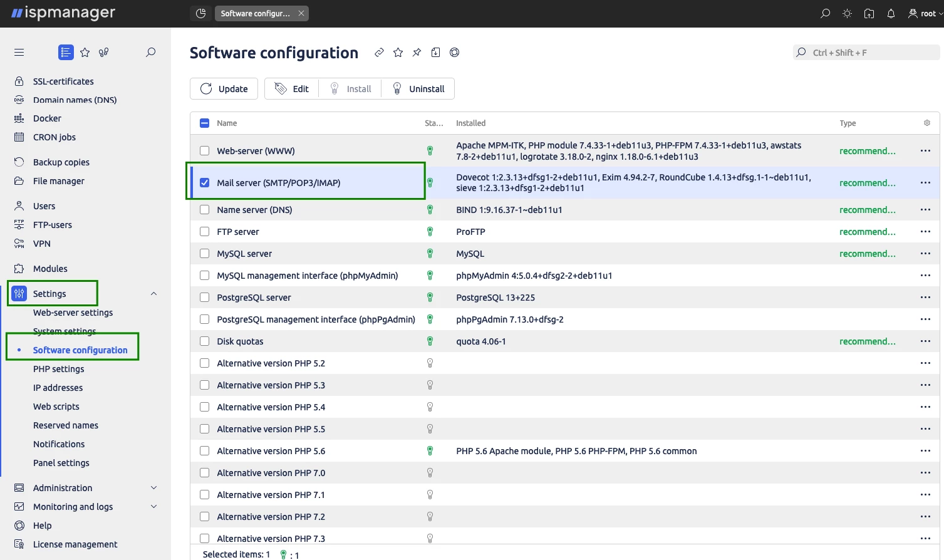Check the Name server (DNS) checkbox
Viewport: 944px width, 560px height.
click(204, 210)
